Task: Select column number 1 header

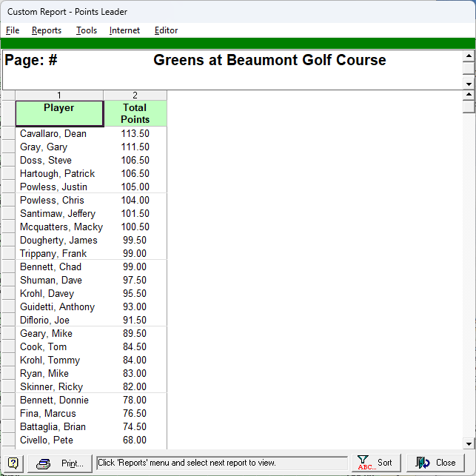Action: point(59,95)
